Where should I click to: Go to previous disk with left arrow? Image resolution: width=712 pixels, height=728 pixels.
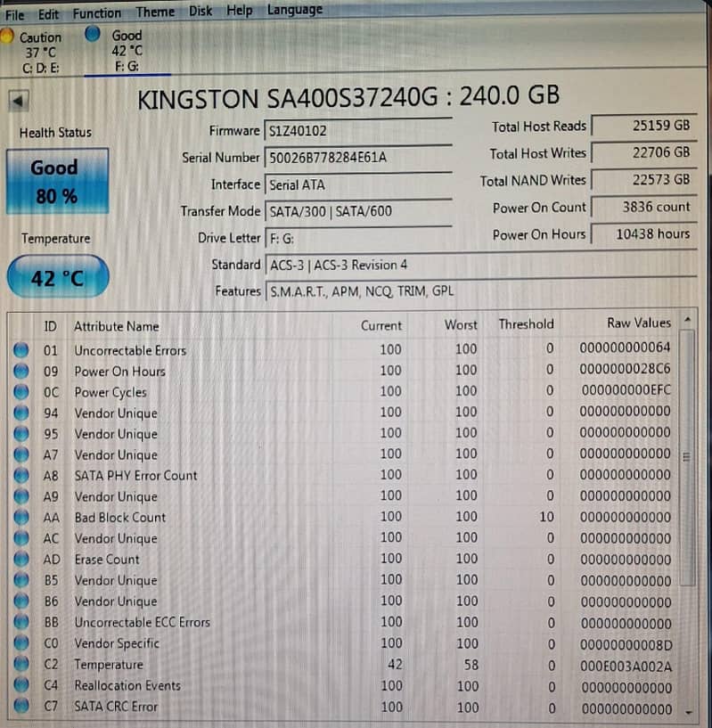19,101
